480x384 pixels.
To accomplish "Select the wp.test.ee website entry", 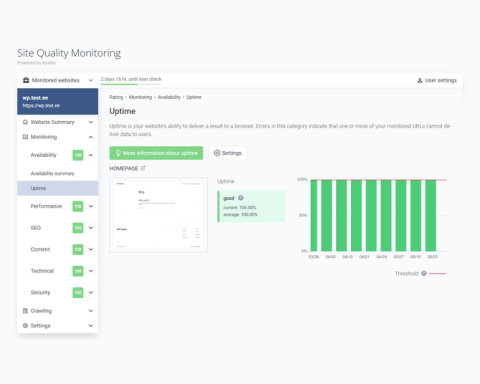I will [x=58, y=101].
